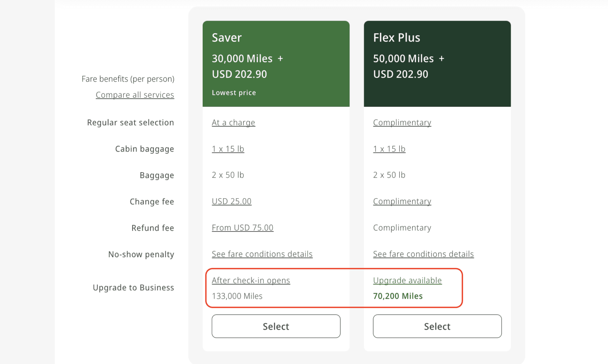Click Saver change fee "USD 25.00" link
The height and width of the screenshot is (364, 608).
(231, 201)
